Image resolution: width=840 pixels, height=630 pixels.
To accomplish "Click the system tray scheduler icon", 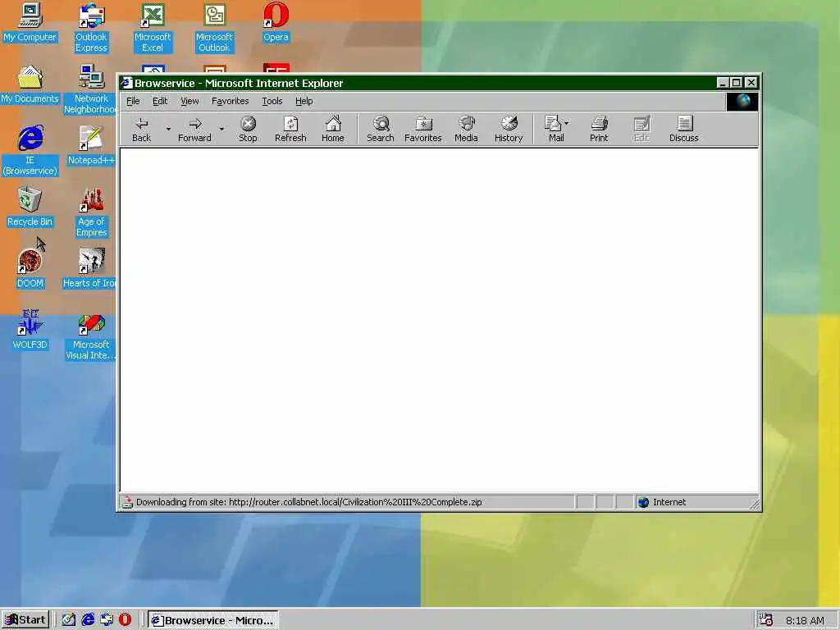I will 765,620.
